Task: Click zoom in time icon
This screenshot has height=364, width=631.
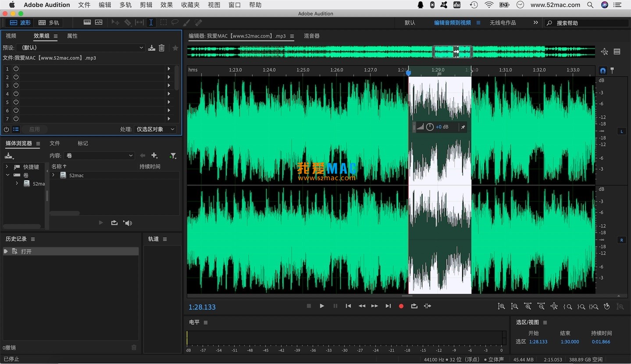Action: (x=528, y=307)
